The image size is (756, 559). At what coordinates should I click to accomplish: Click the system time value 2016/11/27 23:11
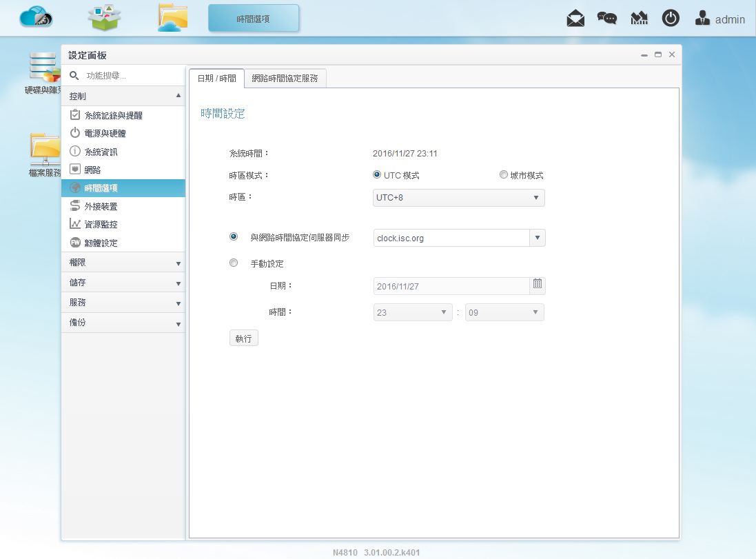[405, 154]
